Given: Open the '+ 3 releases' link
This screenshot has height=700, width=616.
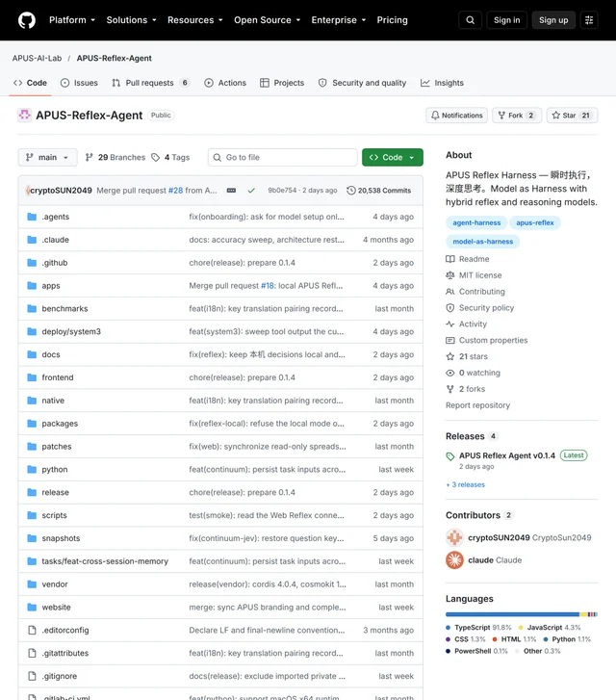Looking at the screenshot, I should coord(465,484).
